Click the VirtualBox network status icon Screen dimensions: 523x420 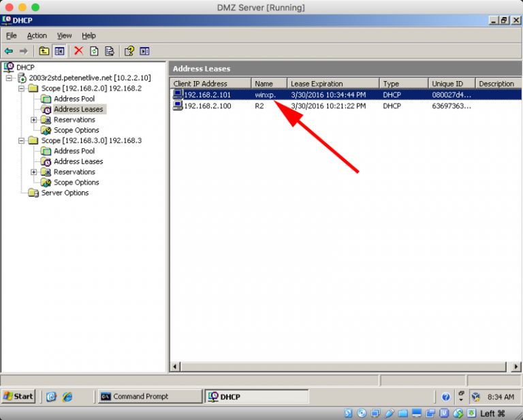(375, 413)
